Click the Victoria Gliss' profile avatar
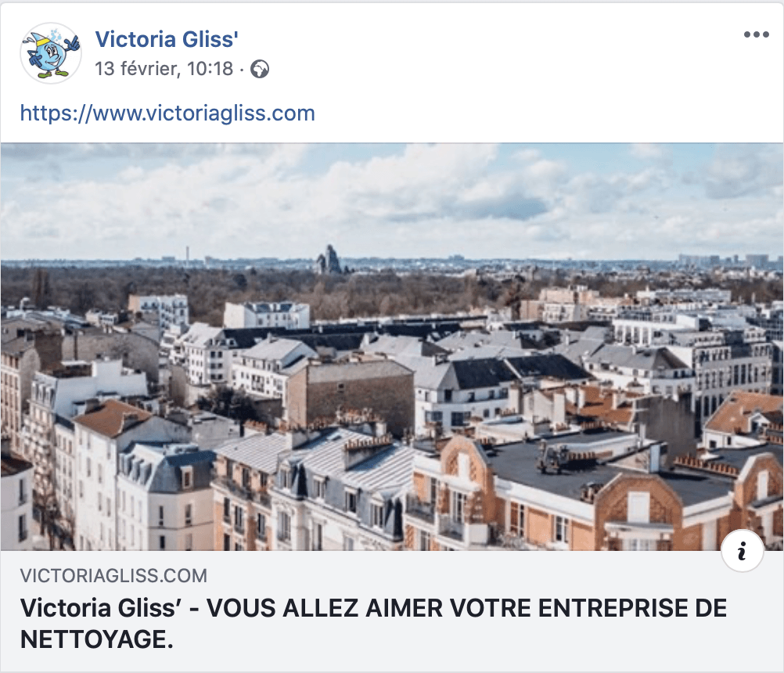 click(x=51, y=53)
